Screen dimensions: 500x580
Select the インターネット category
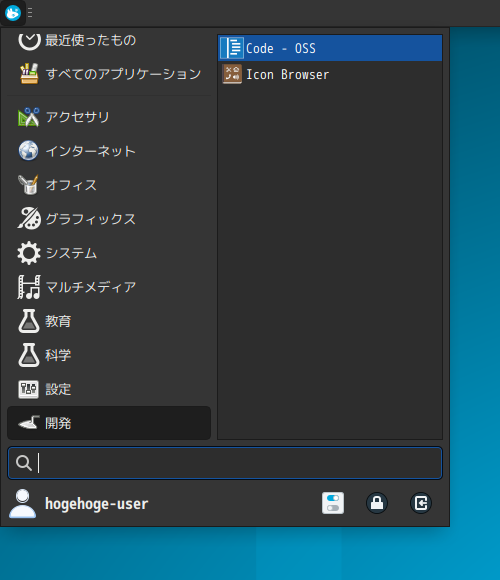tap(109, 151)
